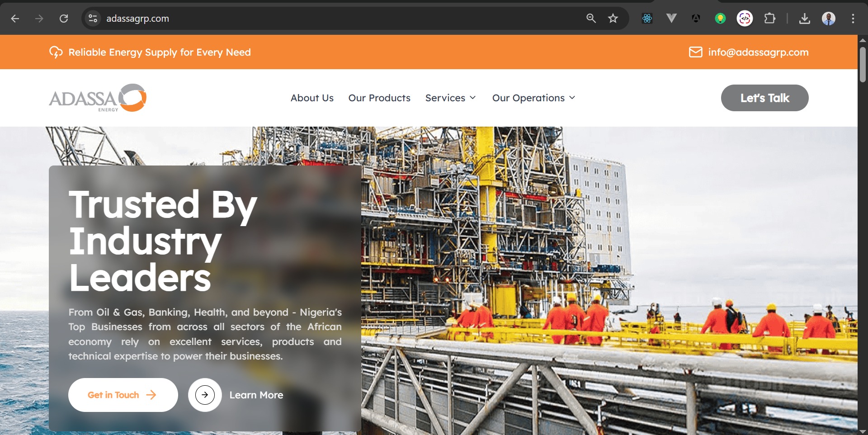Click the browser back arrow
This screenshot has height=435, width=868.
[15, 19]
